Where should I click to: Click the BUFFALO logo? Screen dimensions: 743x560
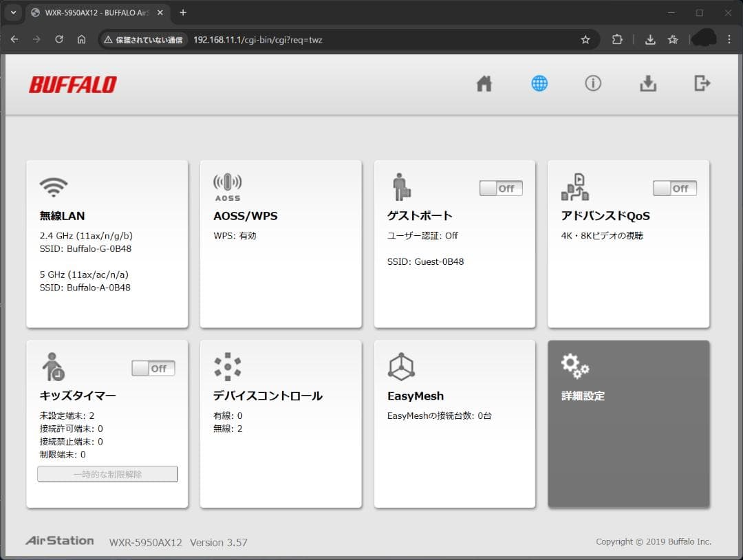72,84
